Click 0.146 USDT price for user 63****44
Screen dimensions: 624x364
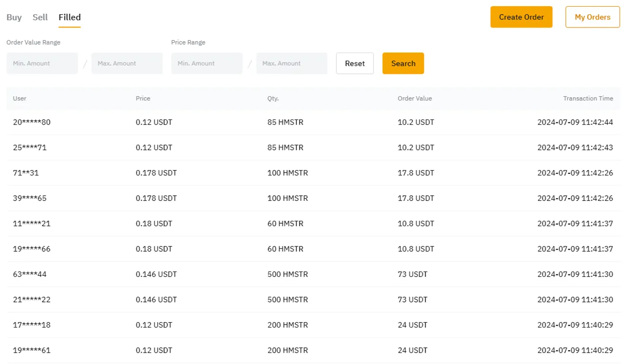(x=156, y=274)
